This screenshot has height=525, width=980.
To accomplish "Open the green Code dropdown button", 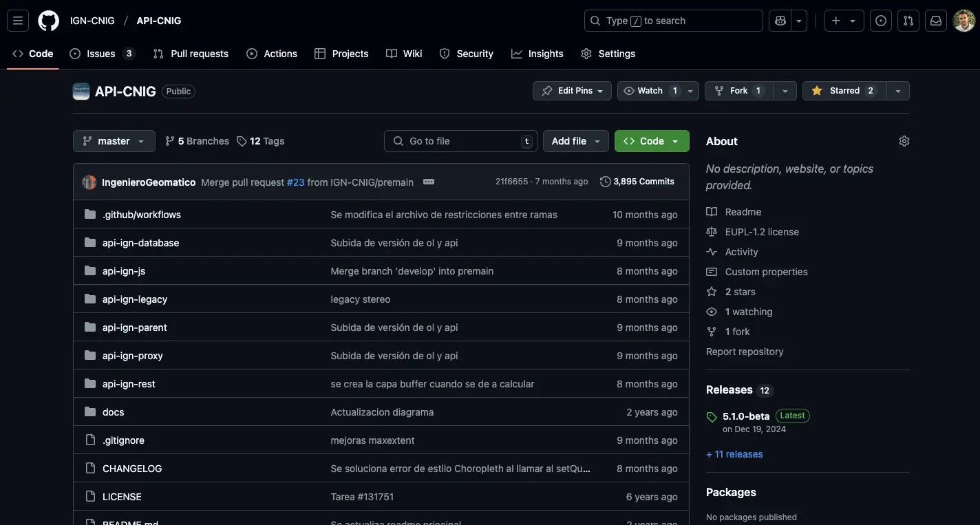I will pos(652,141).
